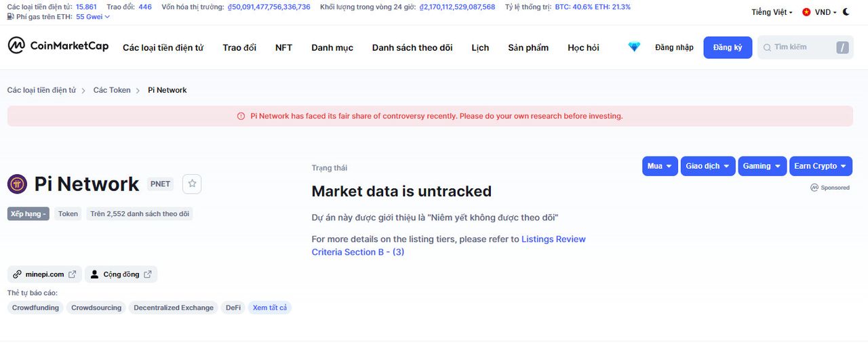Open Các loại tiền điện tử menu

coord(163,47)
